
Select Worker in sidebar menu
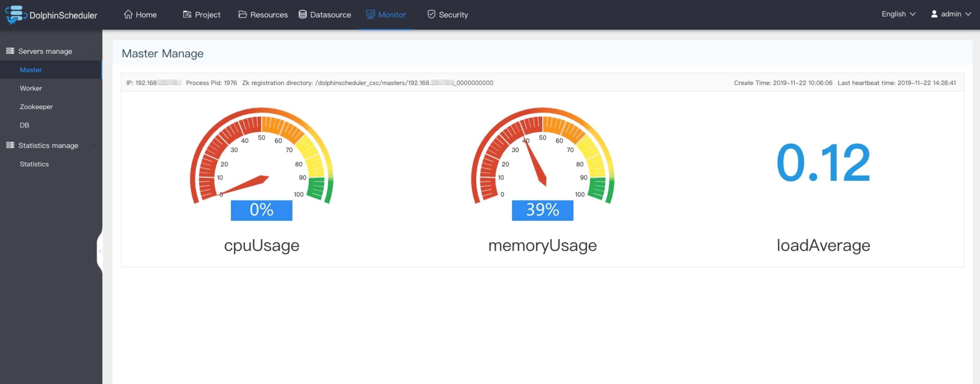(x=31, y=88)
